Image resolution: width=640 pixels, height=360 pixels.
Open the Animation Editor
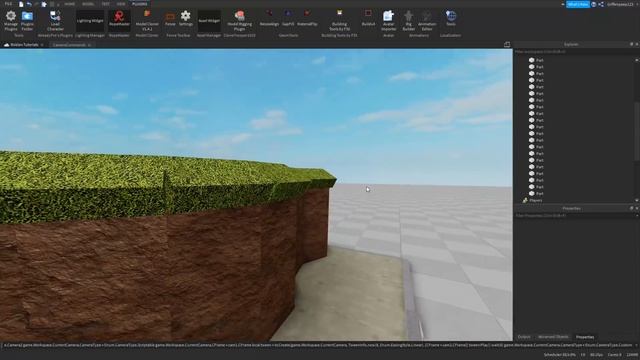click(427, 21)
